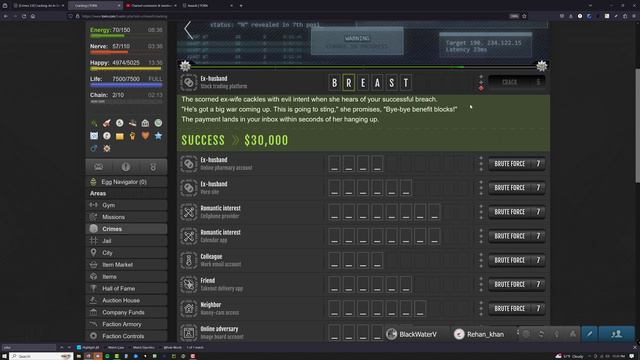Click the page vertical scrollbar
Screen dimensions: 640x360
(637, 126)
